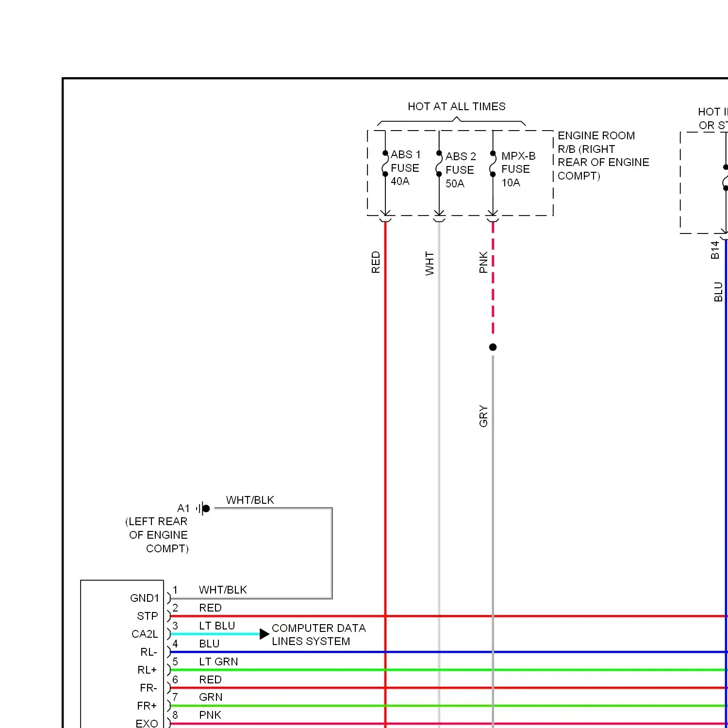
Task: Click pin 7 GRN wire label
Action: (x=211, y=697)
